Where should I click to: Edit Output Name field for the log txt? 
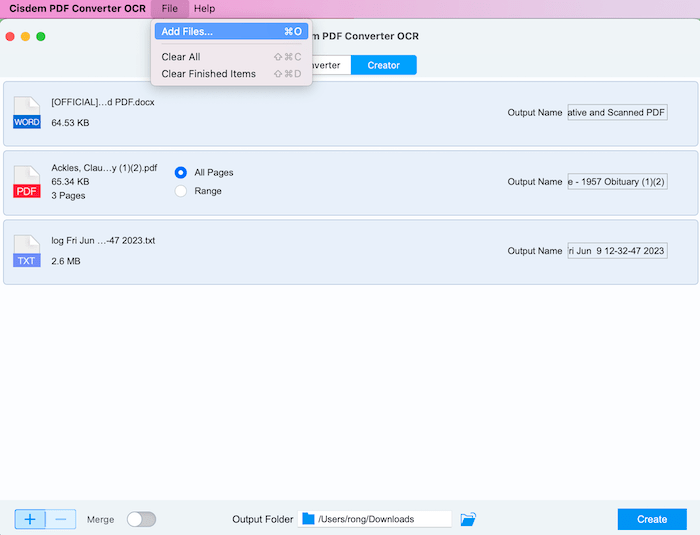coord(617,251)
